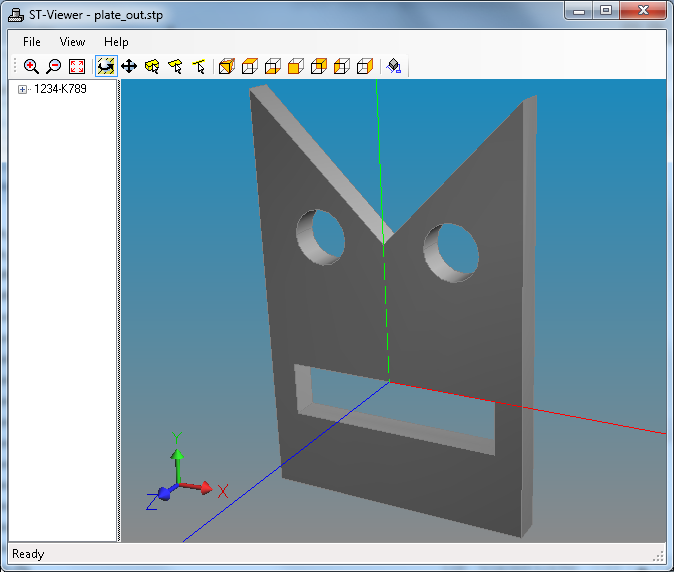
Task: Switch to the back view cube
Action: [x=319, y=66]
